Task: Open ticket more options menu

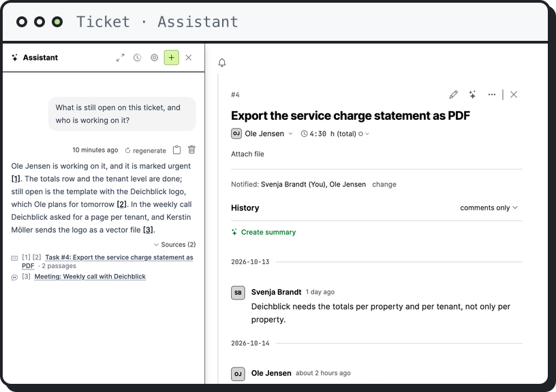Action: click(x=491, y=95)
